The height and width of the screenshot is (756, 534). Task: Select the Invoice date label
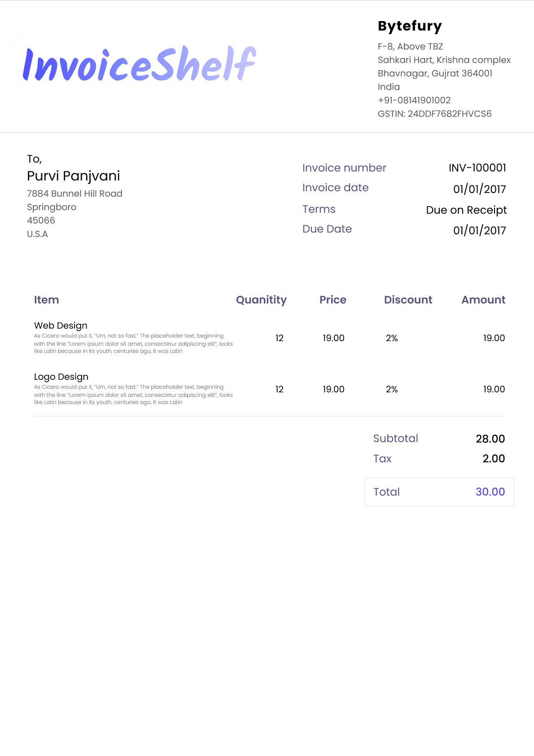pos(335,188)
